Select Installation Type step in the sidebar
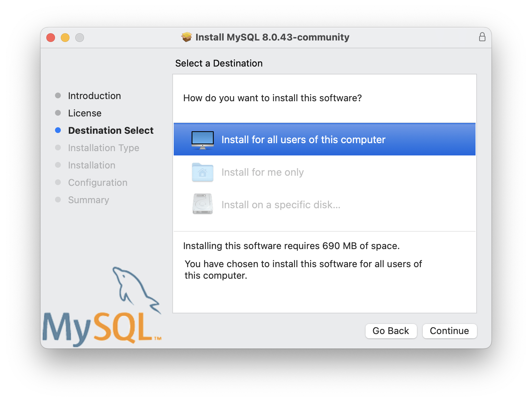The width and height of the screenshot is (532, 402). 104,148
